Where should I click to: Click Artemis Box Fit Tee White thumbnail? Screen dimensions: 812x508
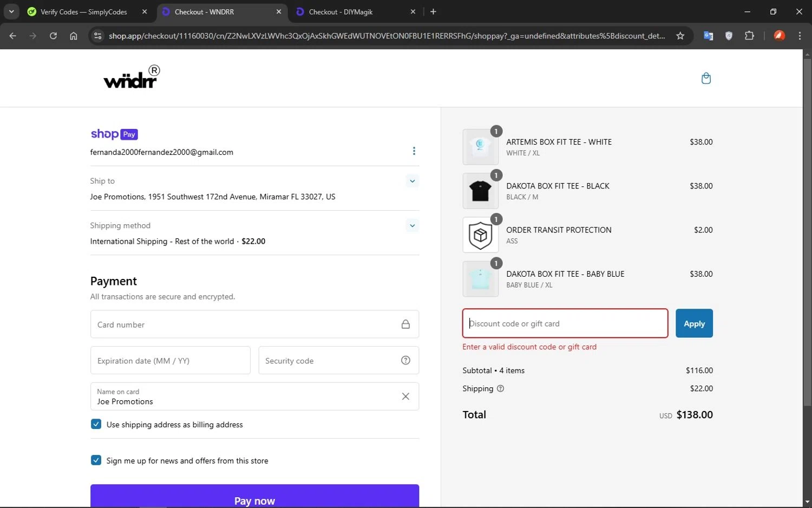[481, 147]
